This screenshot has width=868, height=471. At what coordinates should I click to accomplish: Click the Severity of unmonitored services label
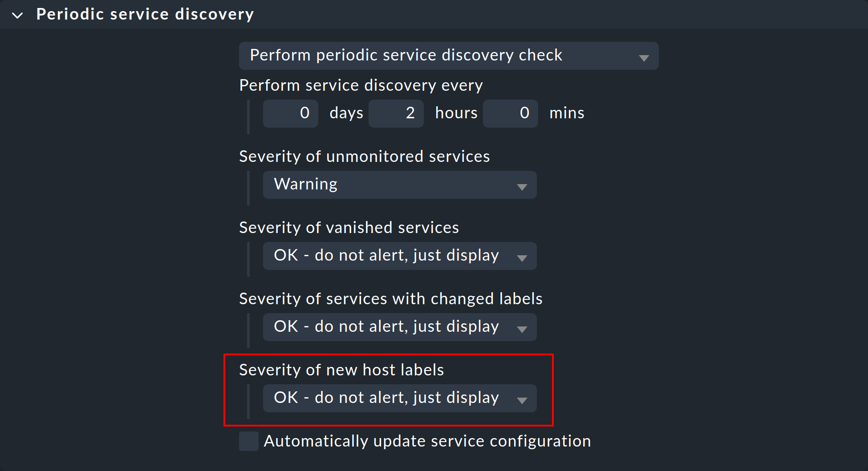point(364,157)
